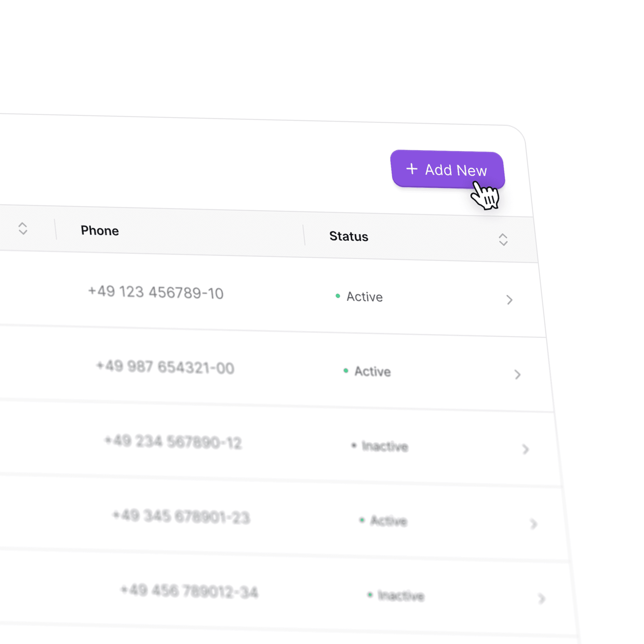The image size is (644, 644).
Task: Open row chevron for +49 234 567890-12
Action: 526,449
